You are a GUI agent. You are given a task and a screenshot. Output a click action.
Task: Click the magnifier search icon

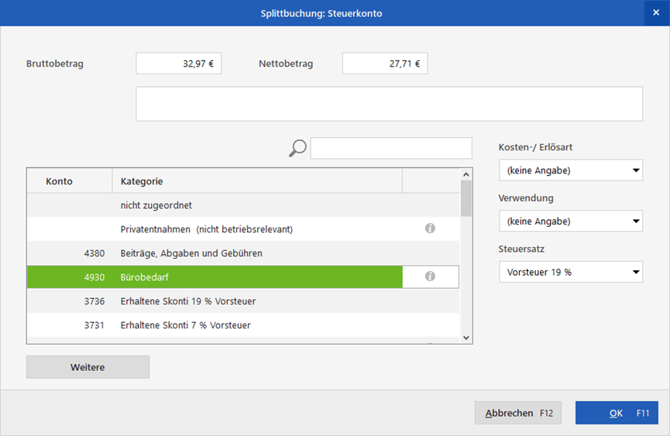pos(297,149)
